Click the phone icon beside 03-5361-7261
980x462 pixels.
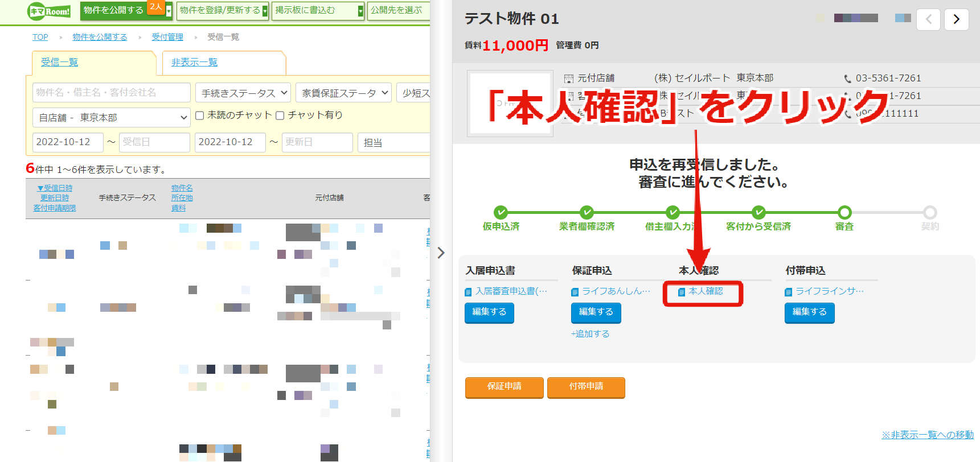848,79
